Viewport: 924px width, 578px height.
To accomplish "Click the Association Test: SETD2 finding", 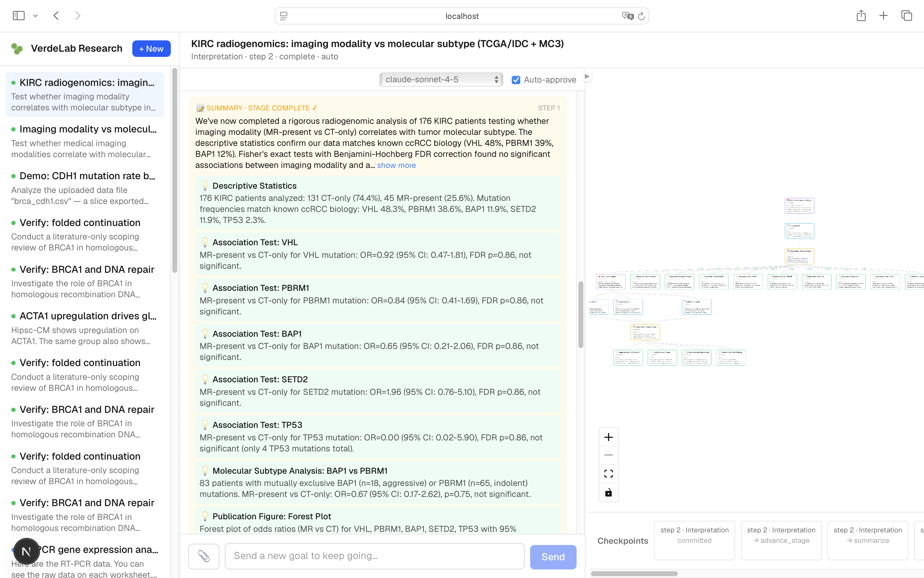I will pos(378,391).
